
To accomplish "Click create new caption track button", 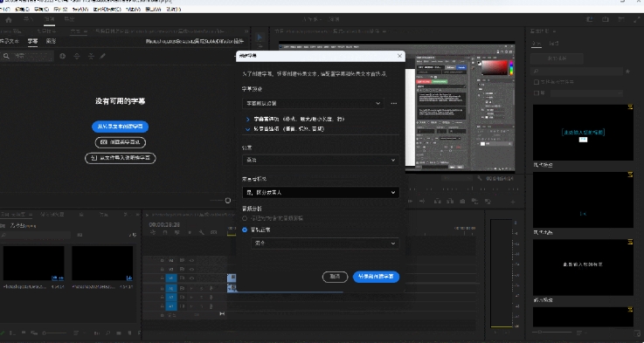I will (121, 142).
